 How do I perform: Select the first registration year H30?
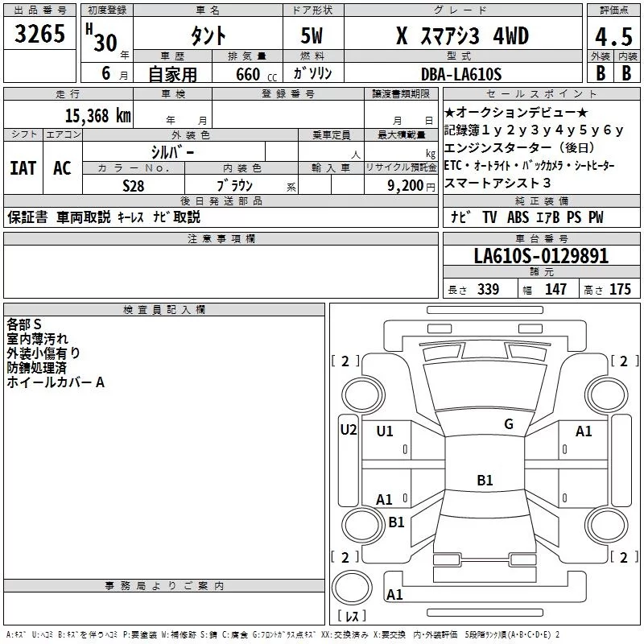pos(101,38)
